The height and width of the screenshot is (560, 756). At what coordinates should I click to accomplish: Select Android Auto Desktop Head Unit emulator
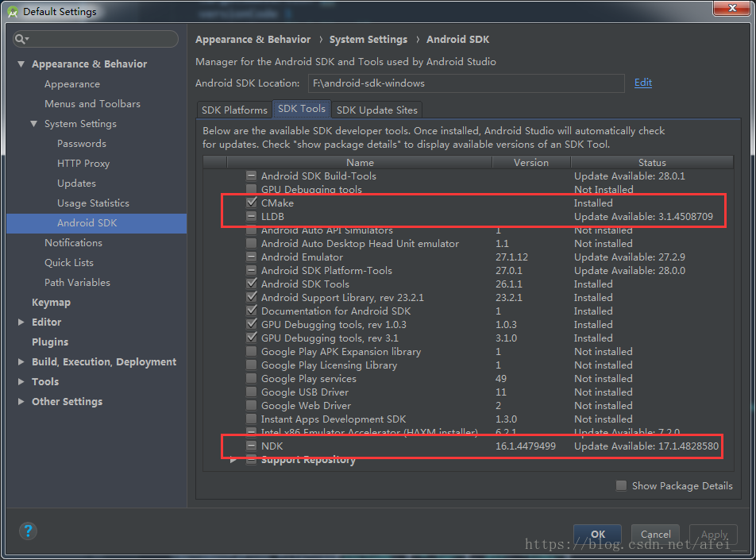pos(469,244)
